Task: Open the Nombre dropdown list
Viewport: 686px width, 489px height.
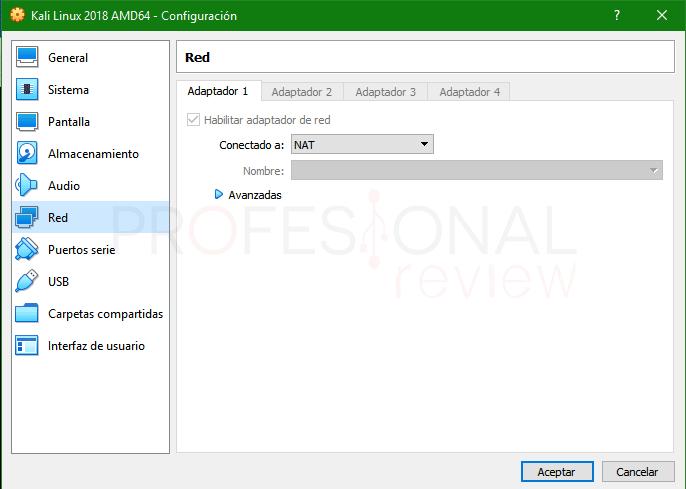Action: click(x=477, y=170)
